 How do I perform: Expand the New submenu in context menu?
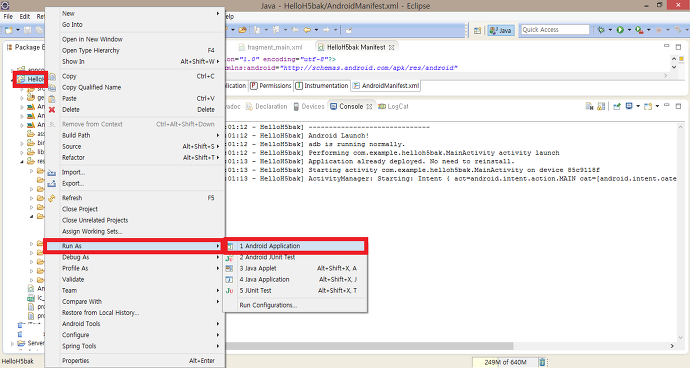[x=134, y=14]
